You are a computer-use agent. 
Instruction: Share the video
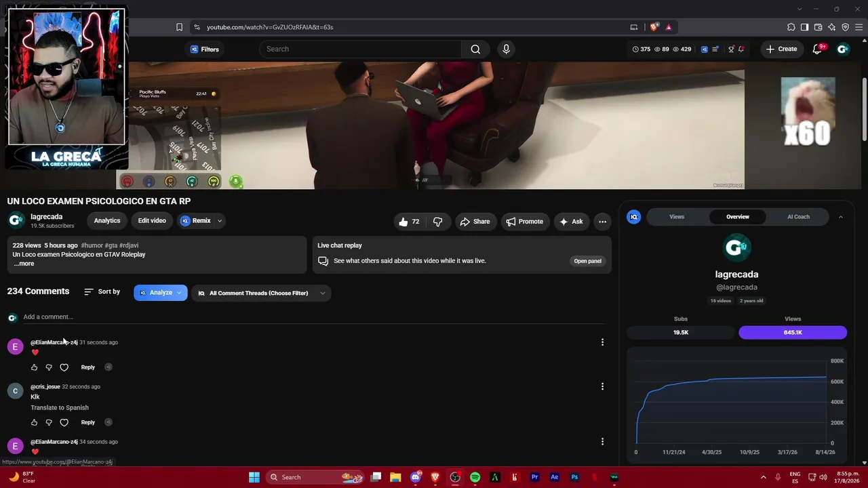[475, 222]
